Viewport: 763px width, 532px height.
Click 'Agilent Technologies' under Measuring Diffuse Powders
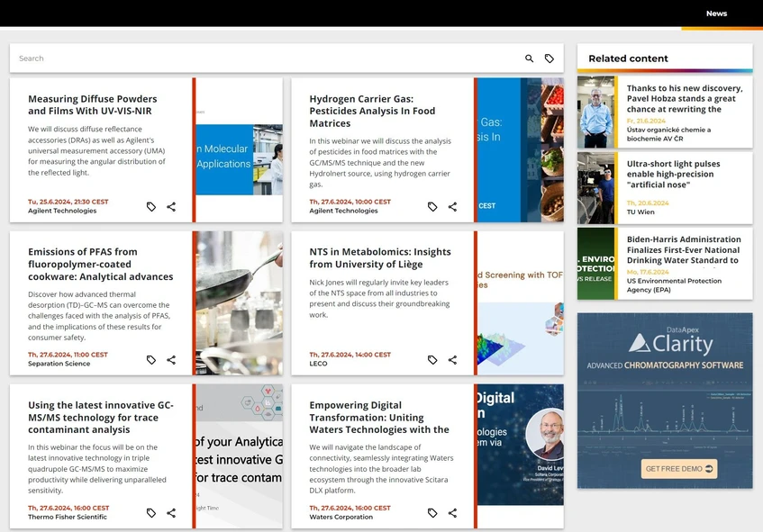[62, 211]
